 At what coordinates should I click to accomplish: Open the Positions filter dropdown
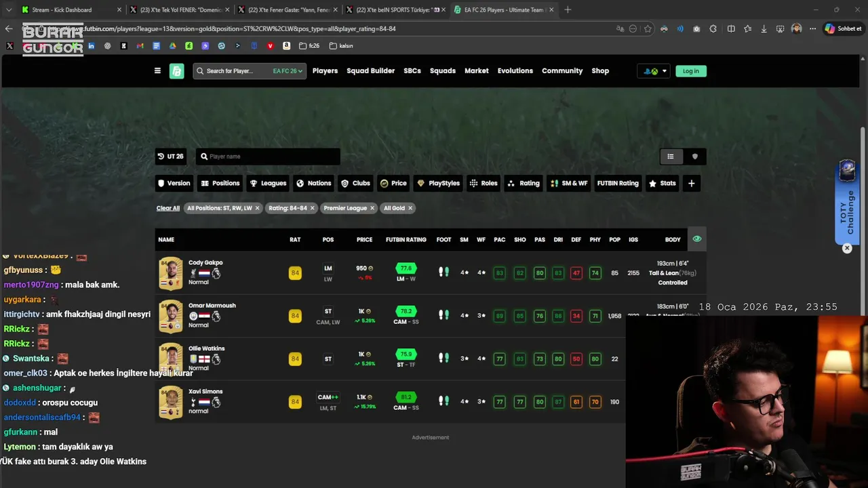point(220,183)
